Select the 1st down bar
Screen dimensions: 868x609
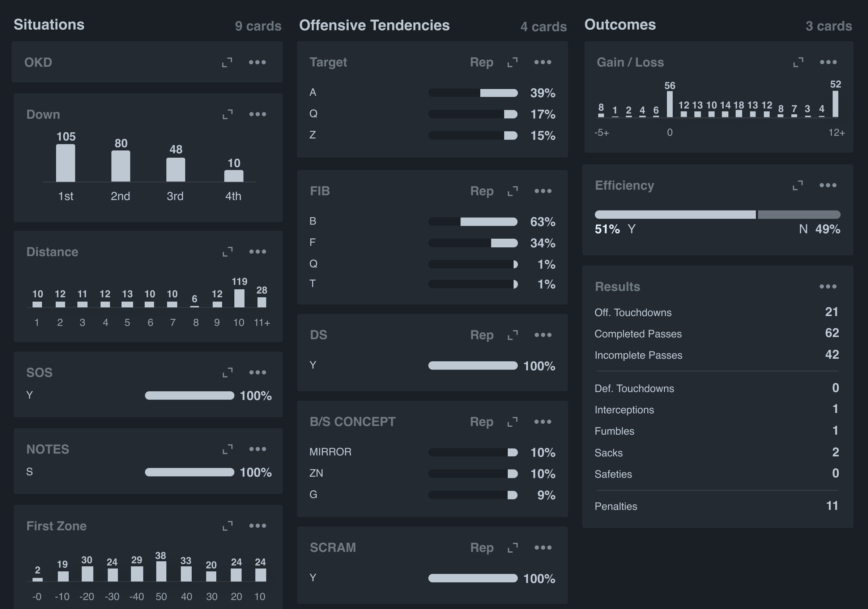click(x=66, y=163)
